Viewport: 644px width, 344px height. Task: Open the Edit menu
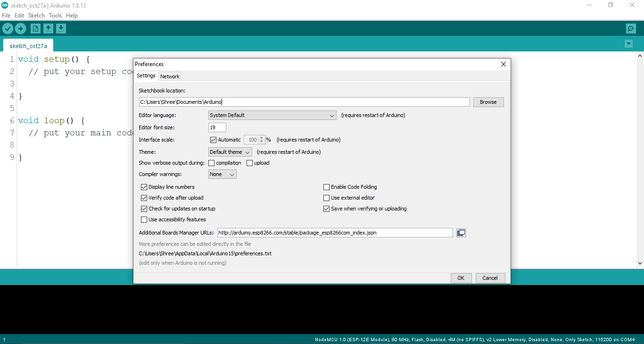19,16
